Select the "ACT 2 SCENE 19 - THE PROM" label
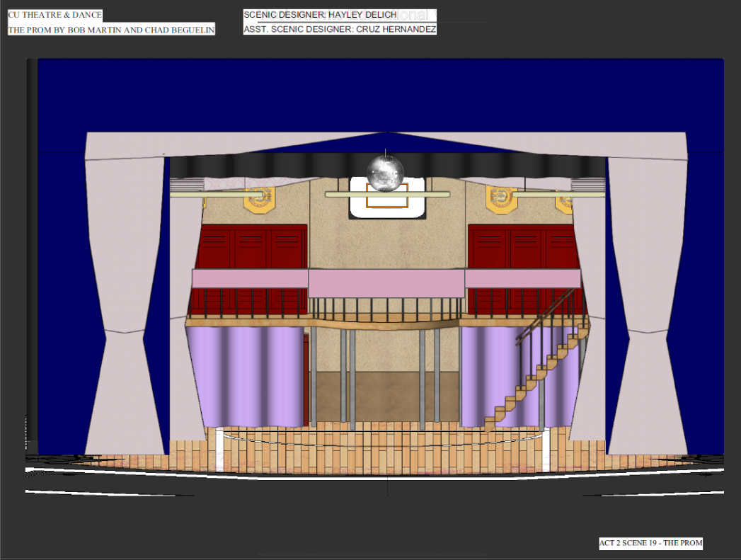Image resolution: width=741 pixels, height=560 pixels. click(650, 544)
